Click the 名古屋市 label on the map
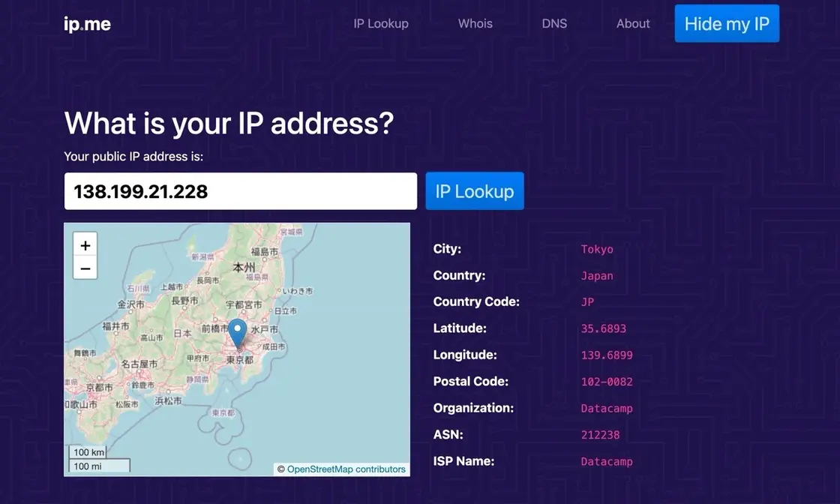This screenshot has width=840, height=504. pyautogui.click(x=139, y=364)
